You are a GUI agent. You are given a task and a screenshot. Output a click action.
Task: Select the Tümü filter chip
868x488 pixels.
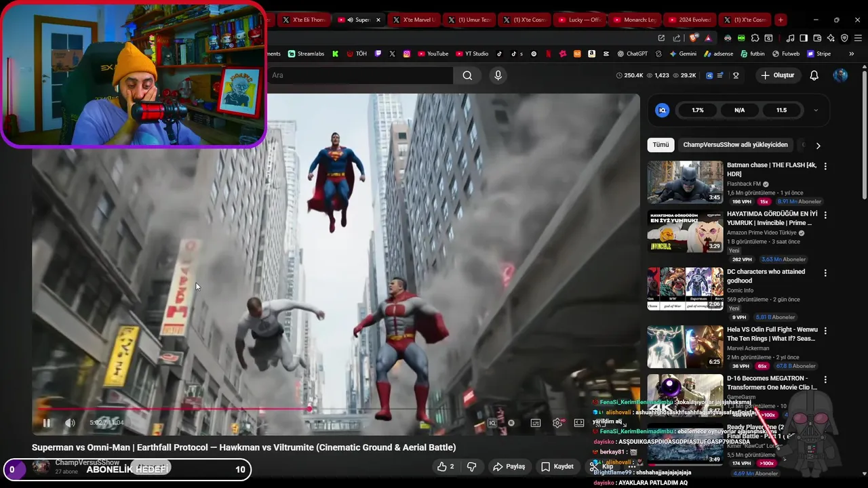click(x=660, y=144)
